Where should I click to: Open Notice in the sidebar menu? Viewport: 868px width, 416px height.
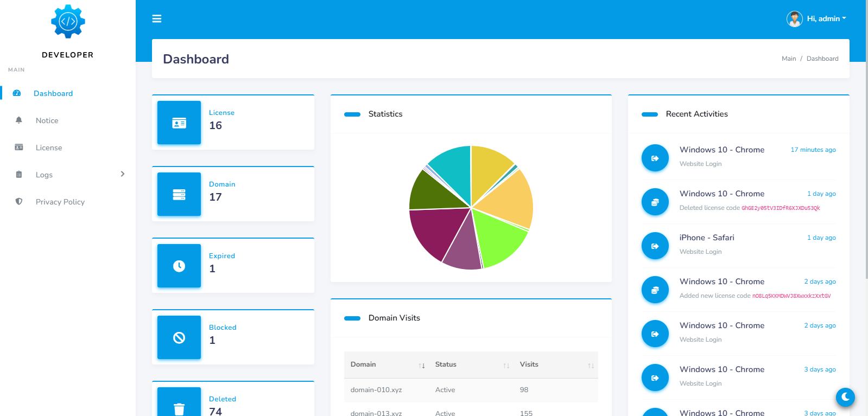[47, 120]
